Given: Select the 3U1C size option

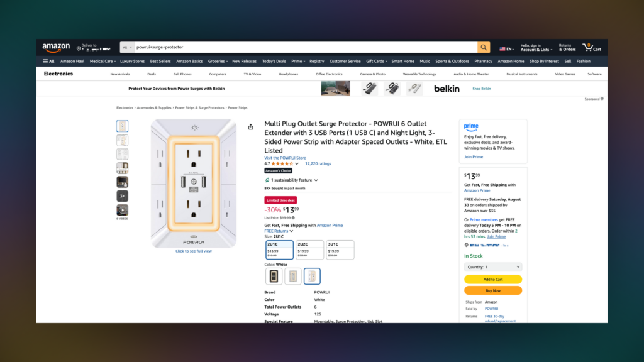Looking at the screenshot, I should tap(340, 250).
